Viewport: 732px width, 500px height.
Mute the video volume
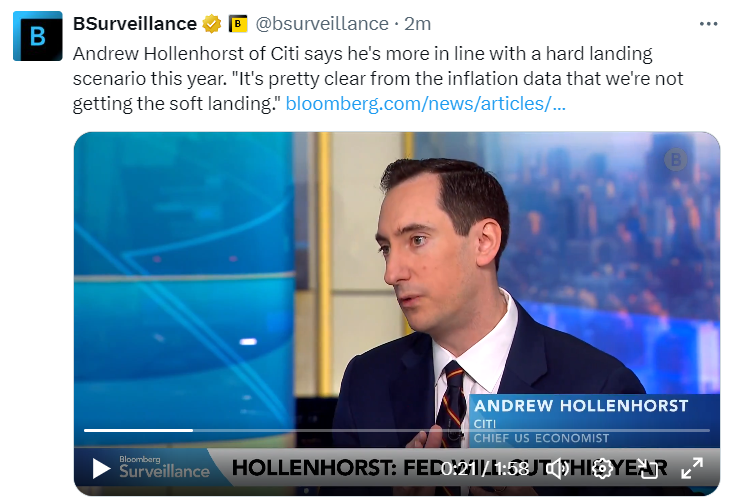pos(558,468)
